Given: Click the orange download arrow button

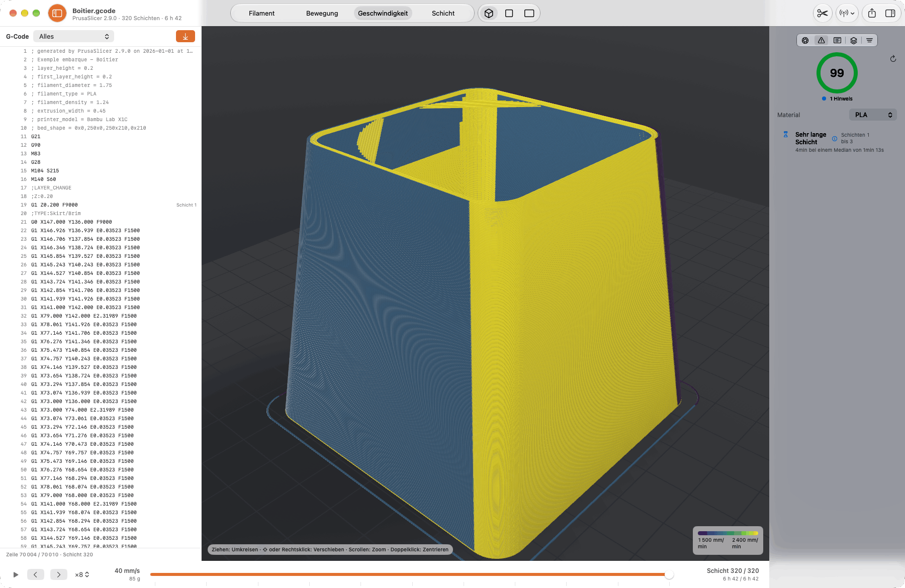Looking at the screenshot, I should [186, 36].
